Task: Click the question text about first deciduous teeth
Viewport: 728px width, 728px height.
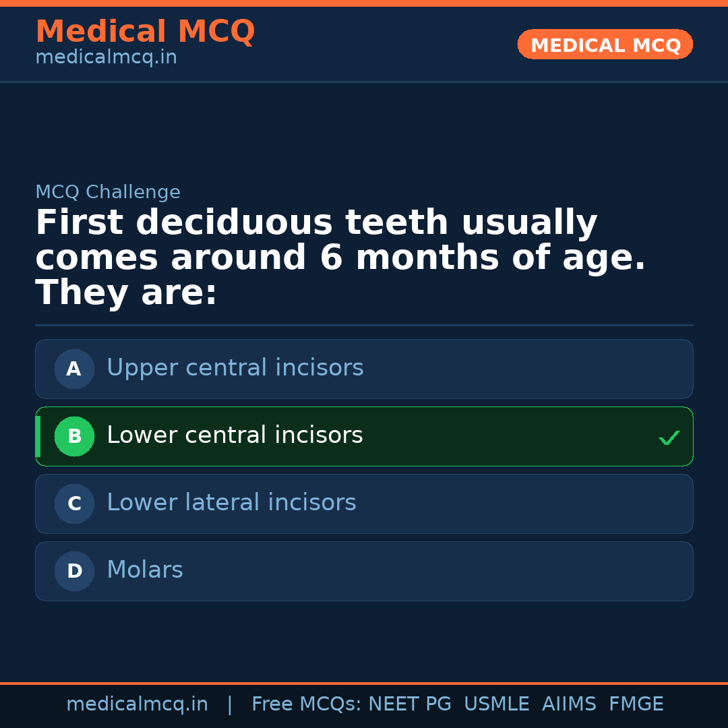Action: (x=340, y=256)
